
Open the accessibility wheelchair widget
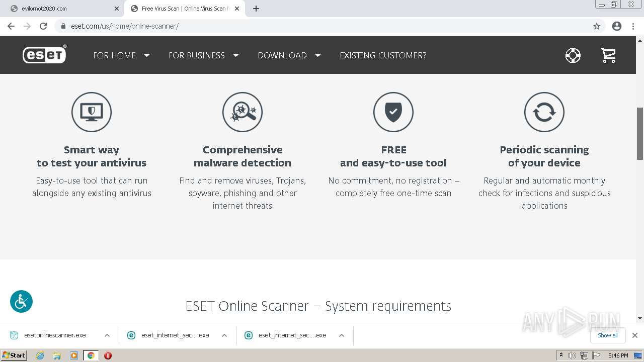pos(21,302)
